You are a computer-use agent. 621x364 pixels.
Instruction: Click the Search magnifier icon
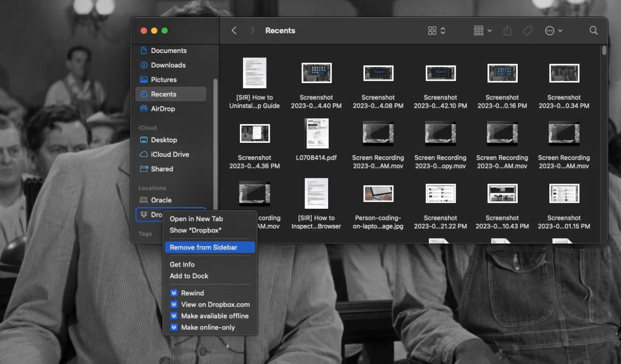pyautogui.click(x=593, y=31)
